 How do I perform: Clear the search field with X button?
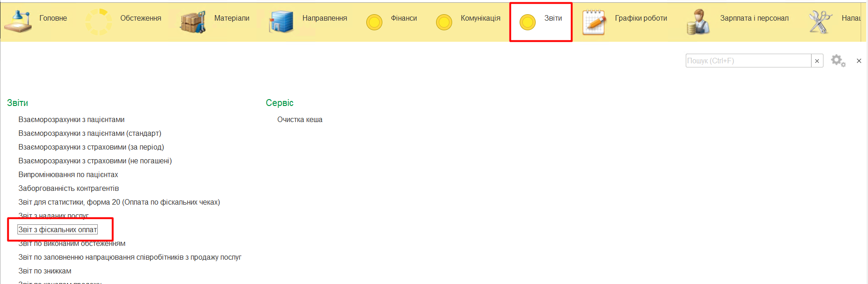[817, 61]
